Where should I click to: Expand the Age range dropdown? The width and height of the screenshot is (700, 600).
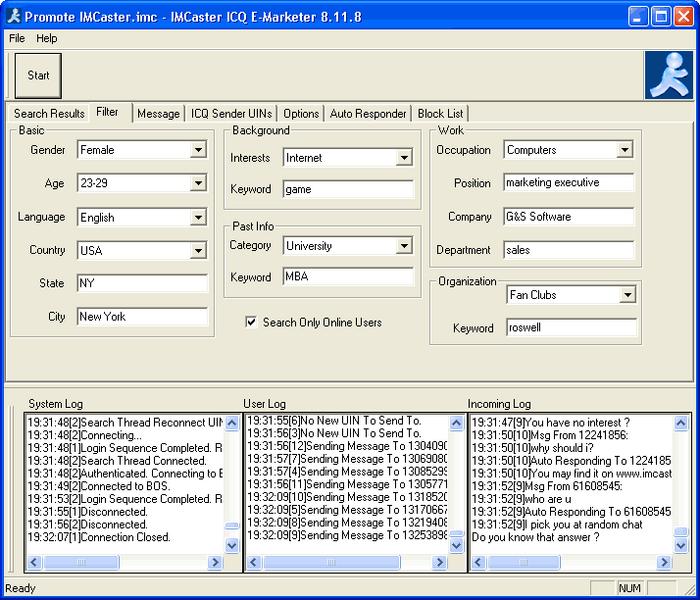tap(198, 183)
